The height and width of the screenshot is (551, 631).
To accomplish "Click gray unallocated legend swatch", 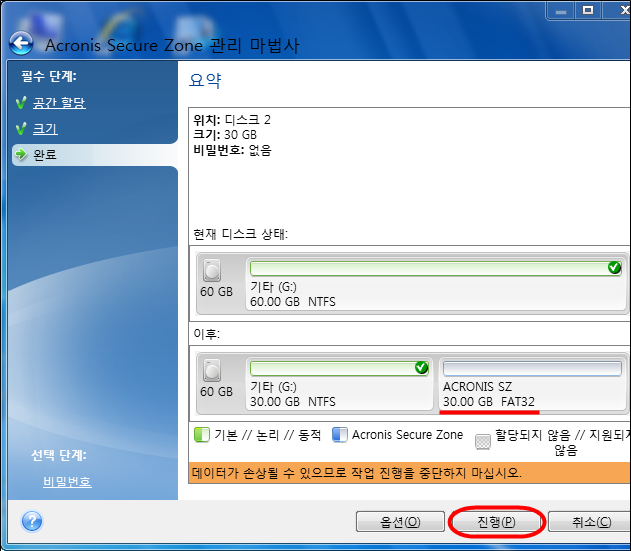I will pos(483,442).
